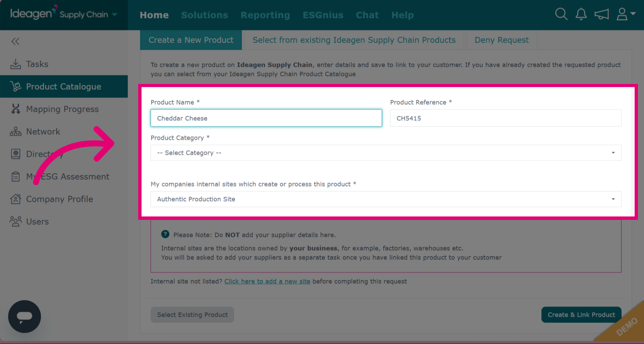Open Tasks in the sidebar
This screenshot has width=644, height=344.
coord(64,64)
